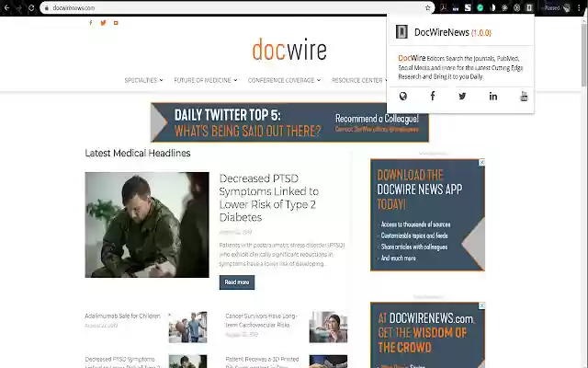Open DocWire Twitter icon in page header

[103, 23]
